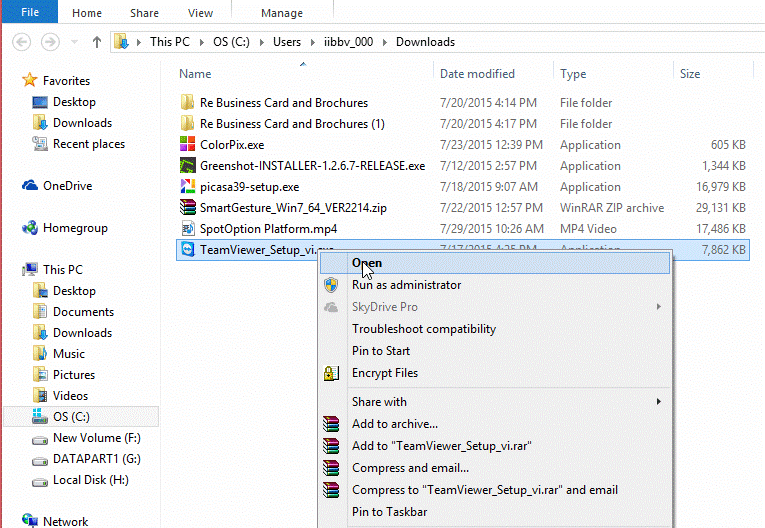Click the TeamViewer setup file icon
This screenshot has height=528, width=765.
186,250
